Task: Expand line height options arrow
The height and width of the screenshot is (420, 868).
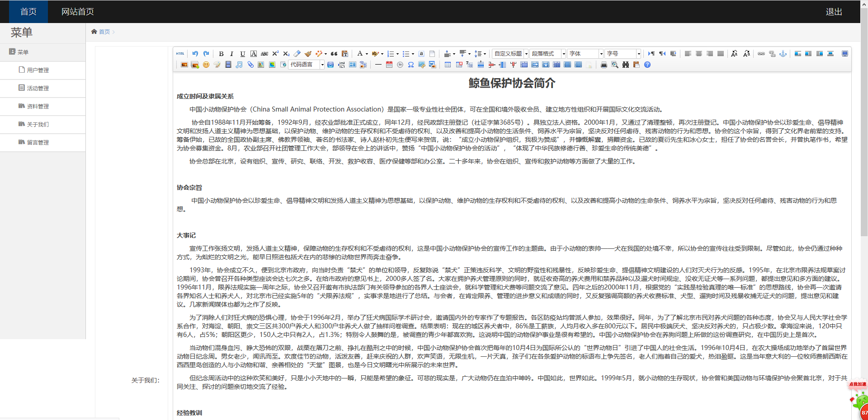Action: pos(485,54)
